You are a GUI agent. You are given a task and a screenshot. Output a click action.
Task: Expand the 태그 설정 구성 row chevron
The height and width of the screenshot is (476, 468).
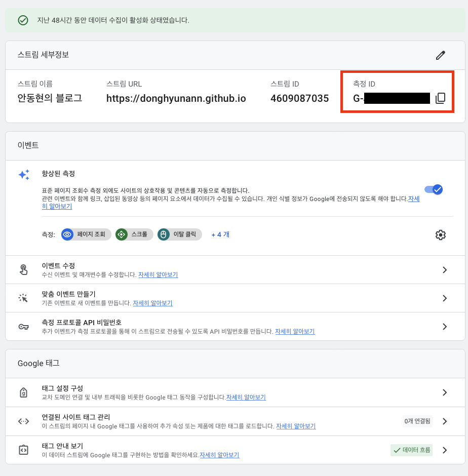[x=445, y=392]
